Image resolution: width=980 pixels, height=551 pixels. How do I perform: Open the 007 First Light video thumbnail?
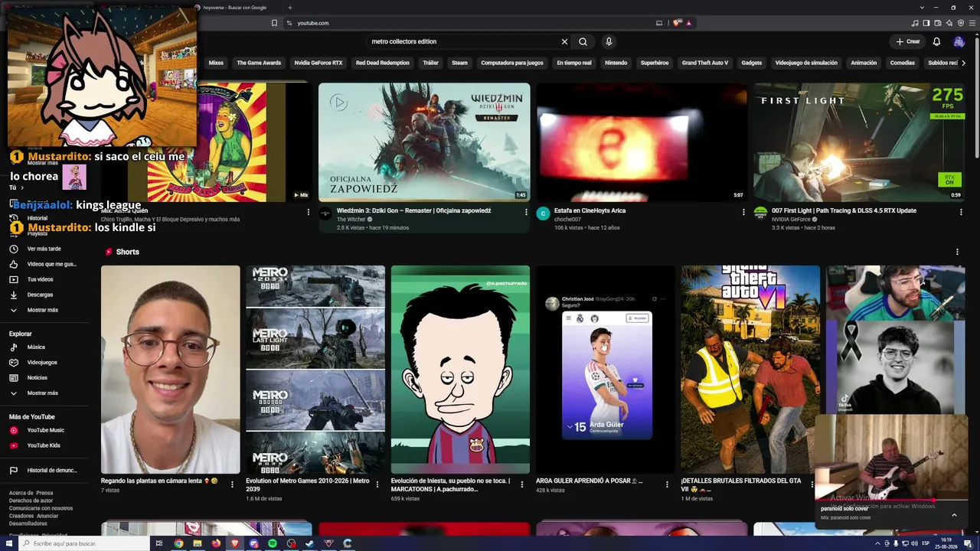point(859,142)
